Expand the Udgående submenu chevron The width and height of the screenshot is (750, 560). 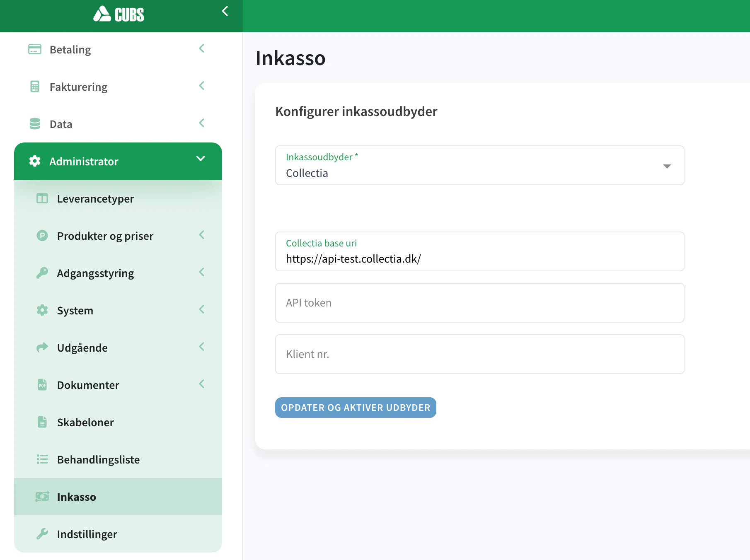[x=202, y=347]
